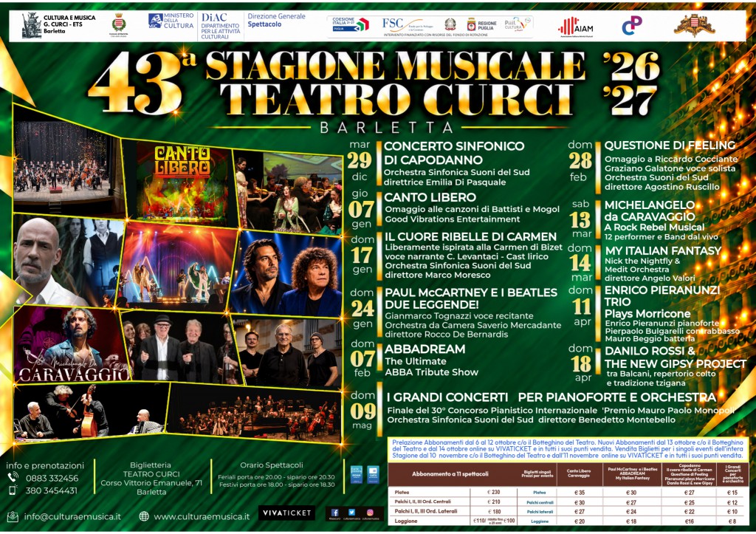Click the date 29 dic
This screenshot has height=534, width=756.
[360, 160]
